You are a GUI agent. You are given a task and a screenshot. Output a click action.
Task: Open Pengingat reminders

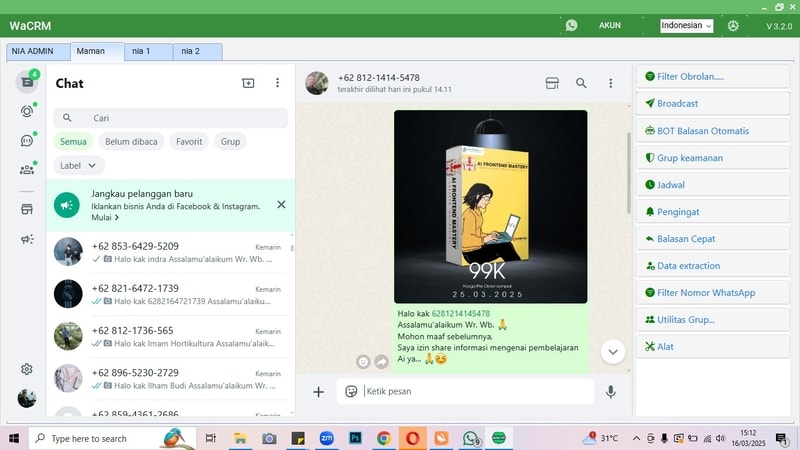pos(713,212)
